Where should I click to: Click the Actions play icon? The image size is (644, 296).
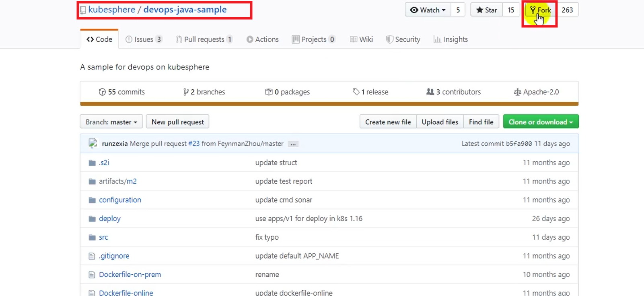pos(250,39)
